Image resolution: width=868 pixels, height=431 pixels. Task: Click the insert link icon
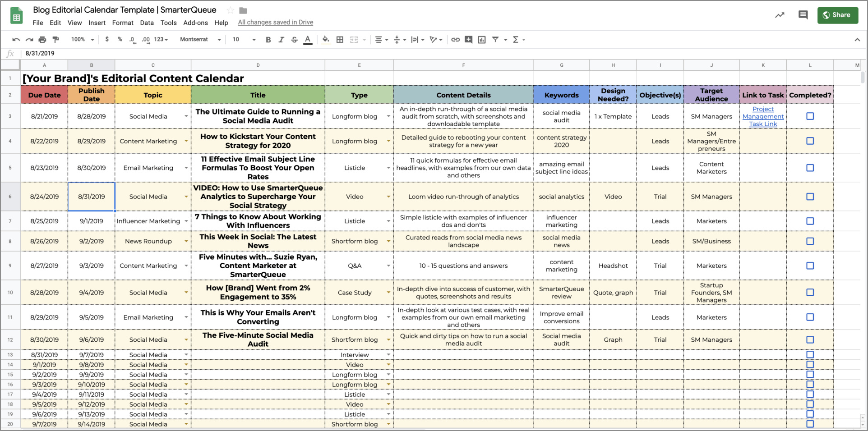click(455, 40)
